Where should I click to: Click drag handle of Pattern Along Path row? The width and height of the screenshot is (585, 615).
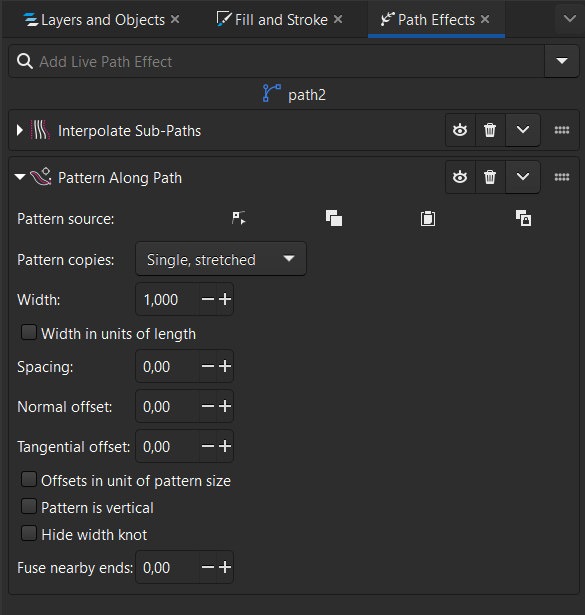click(x=561, y=177)
